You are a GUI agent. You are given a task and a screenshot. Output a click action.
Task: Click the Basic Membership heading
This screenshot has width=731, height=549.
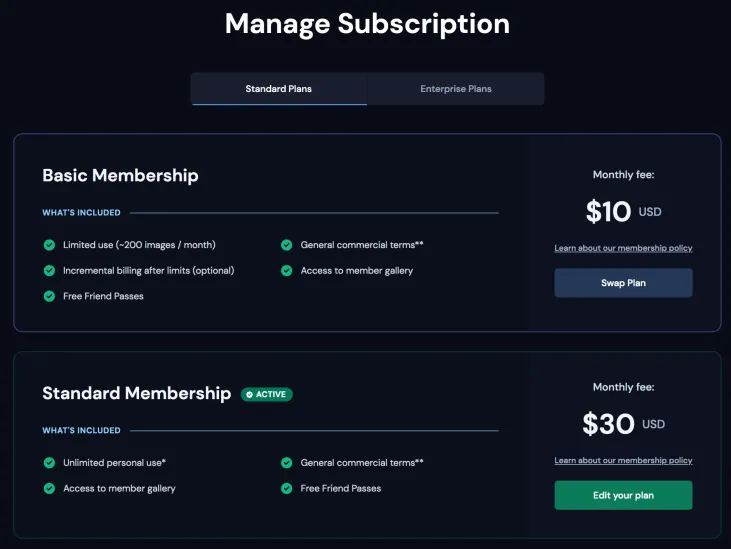pos(120,176)
